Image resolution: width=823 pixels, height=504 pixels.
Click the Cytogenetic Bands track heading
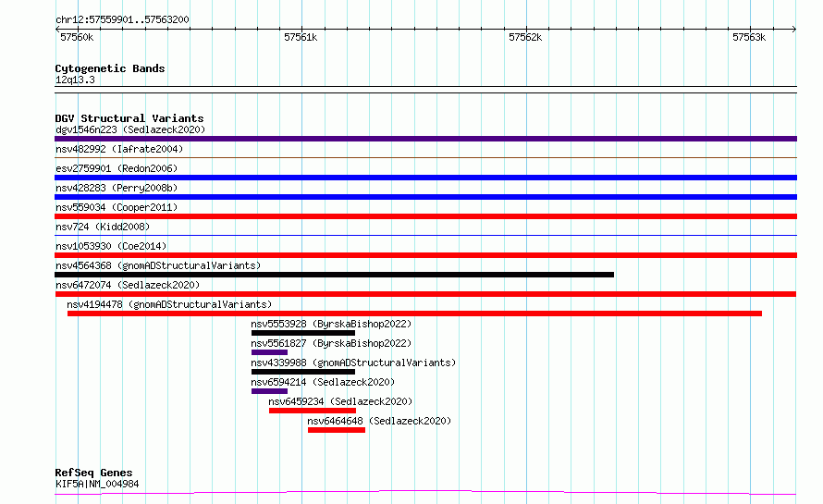point(110,68)
